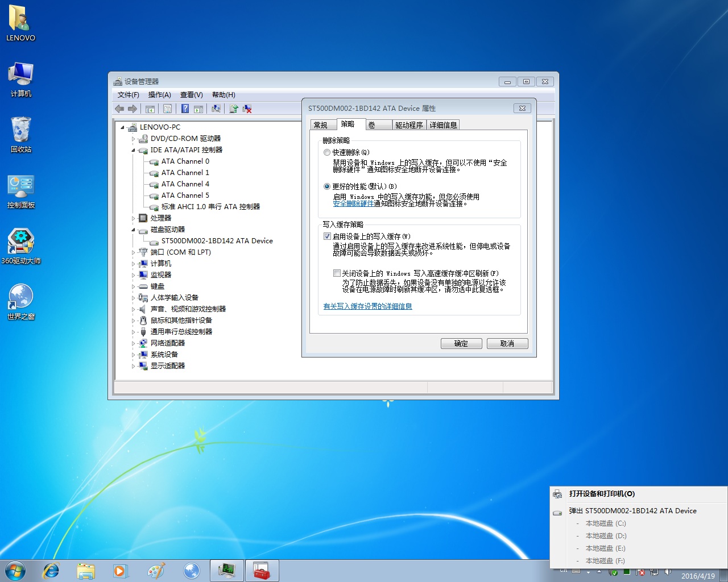Image resolution: width=728 pixels, height=582 pixels.
Task: Click the blue question mark Help toolbar icon
Action: [185, 109]
